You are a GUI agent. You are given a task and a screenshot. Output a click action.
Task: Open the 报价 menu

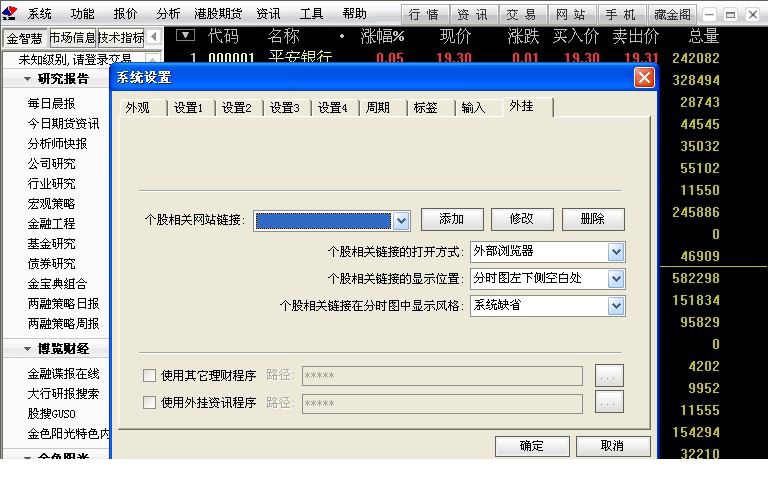coord(125,14)
